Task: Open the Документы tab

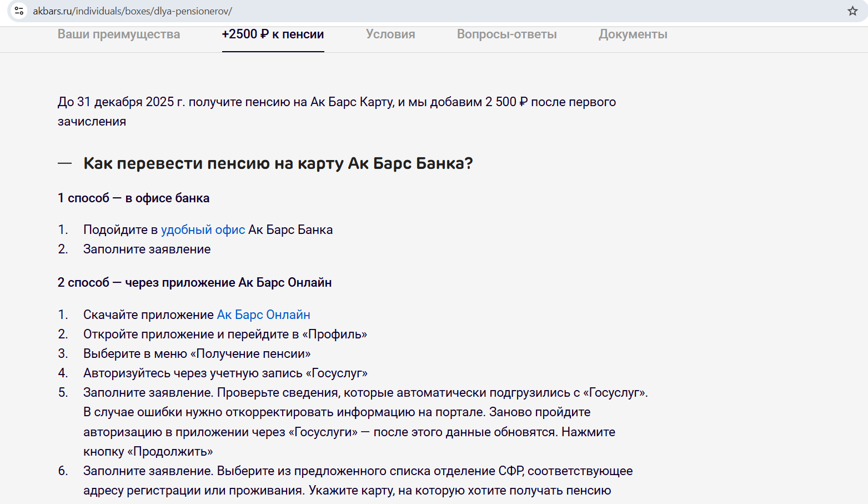Action: [x=633, y=34]
